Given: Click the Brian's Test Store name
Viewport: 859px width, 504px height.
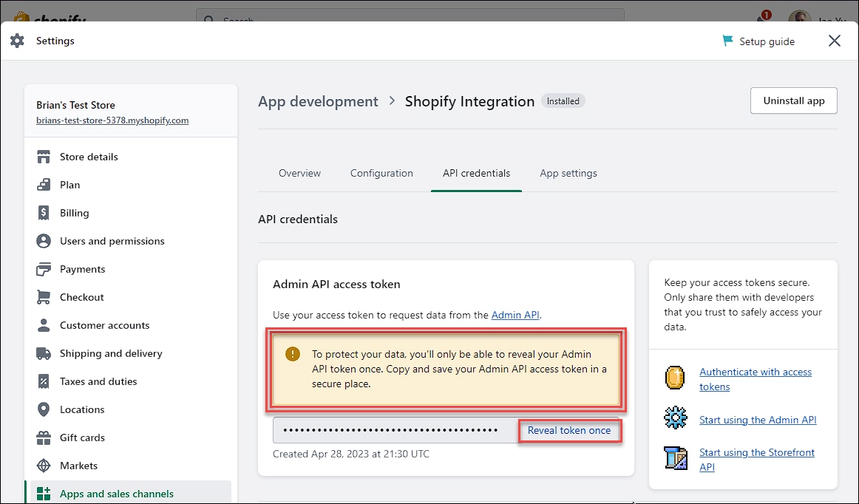Looking at the screenshot, I should tap(75, 105).
